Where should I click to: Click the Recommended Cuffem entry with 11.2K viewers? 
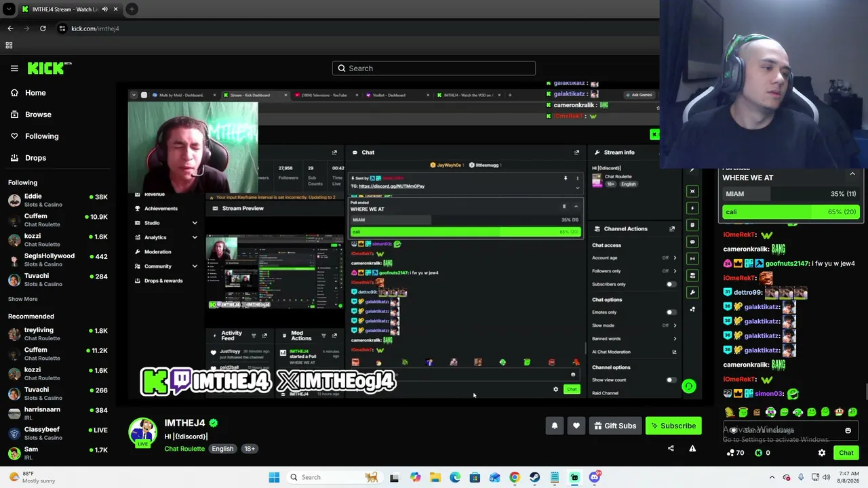(x=58, y=354)
